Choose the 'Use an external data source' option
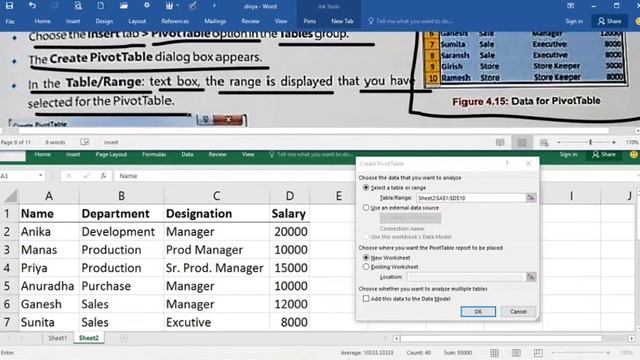 366,207
